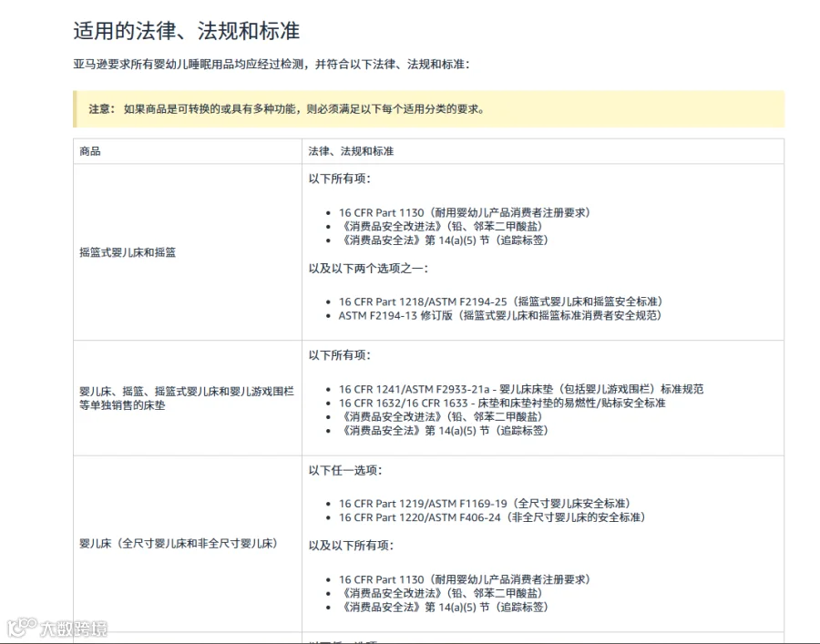Click the intro sentence starting "亚马逊要求所有婴幼儿睡眠用品"
Viewport: 820px width, 644px height.
click(272, 65)
